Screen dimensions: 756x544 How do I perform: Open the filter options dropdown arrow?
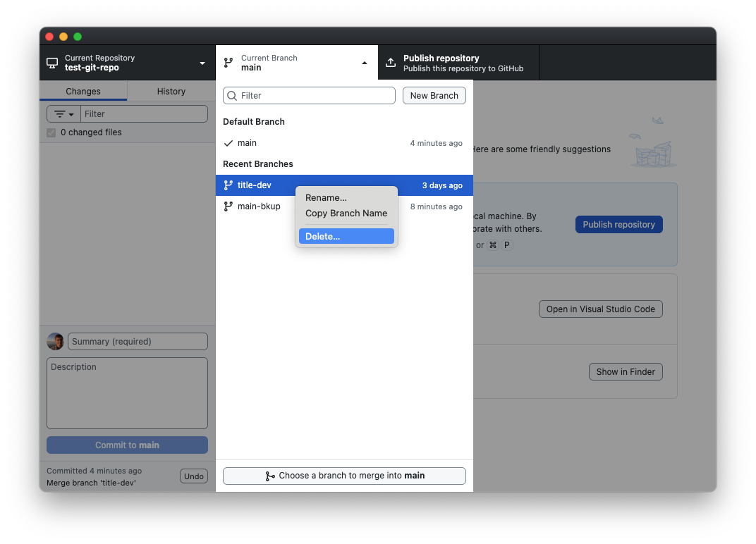tap(71, 115)
